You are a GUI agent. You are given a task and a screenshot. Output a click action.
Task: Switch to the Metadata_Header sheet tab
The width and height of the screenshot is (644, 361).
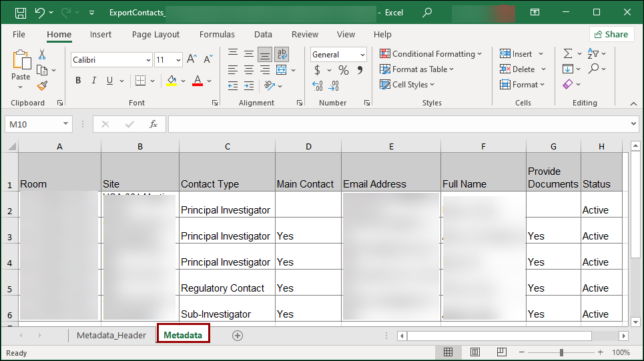coord(111,335)
